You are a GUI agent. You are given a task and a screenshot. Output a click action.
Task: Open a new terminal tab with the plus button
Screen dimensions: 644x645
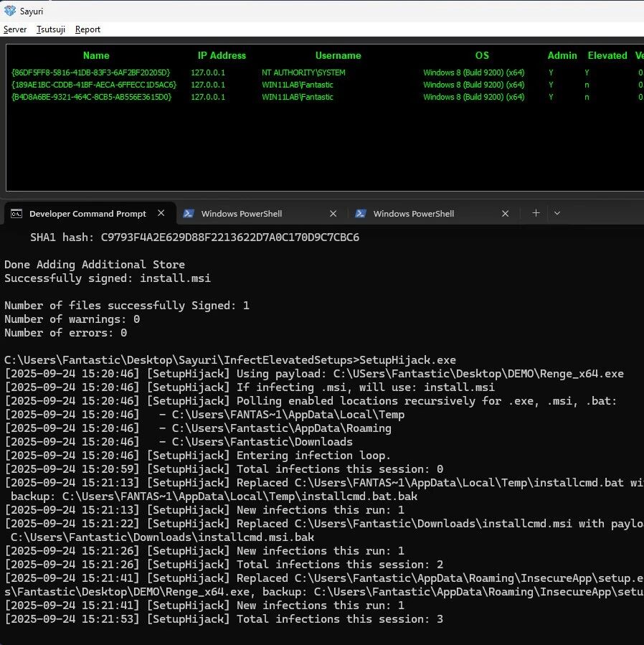(x=536, y=212)
